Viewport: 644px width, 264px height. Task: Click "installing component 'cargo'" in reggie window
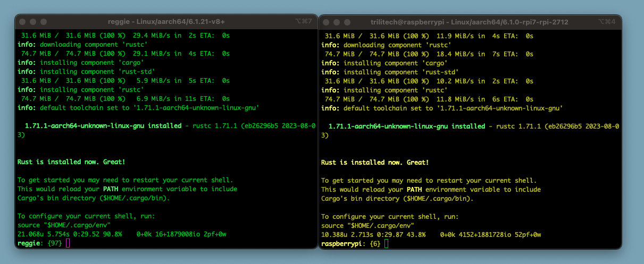[x=81, y=63]
